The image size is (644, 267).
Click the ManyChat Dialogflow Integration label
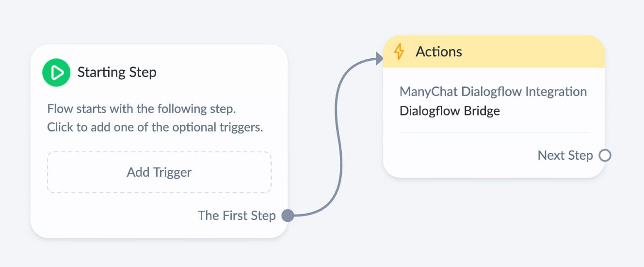coord(493,91)
